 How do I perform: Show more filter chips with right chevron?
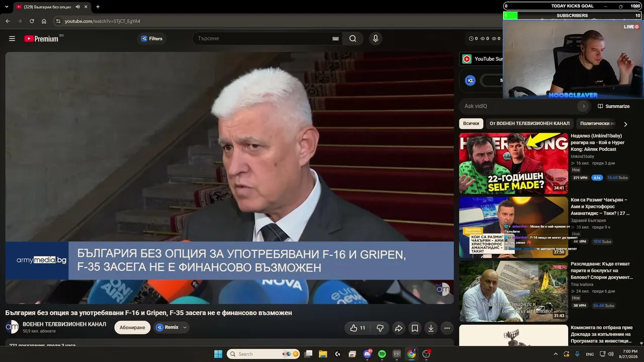[x=625, y=124]
